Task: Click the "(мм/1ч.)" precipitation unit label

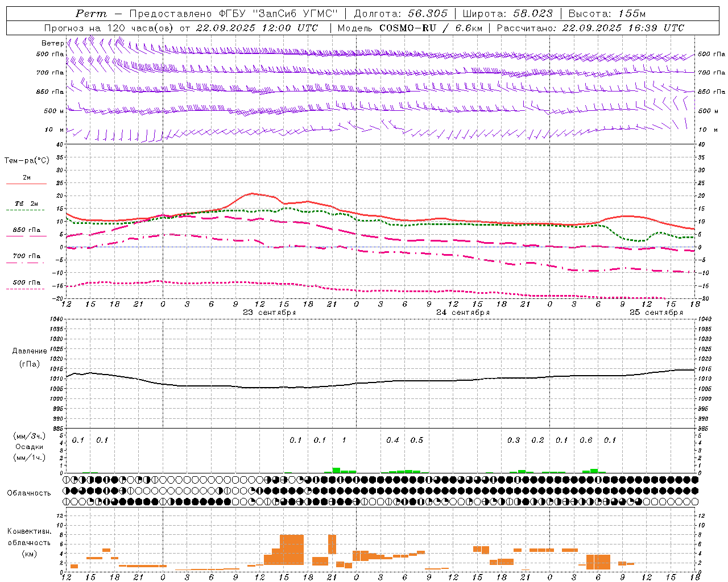Action: (30, 458)
